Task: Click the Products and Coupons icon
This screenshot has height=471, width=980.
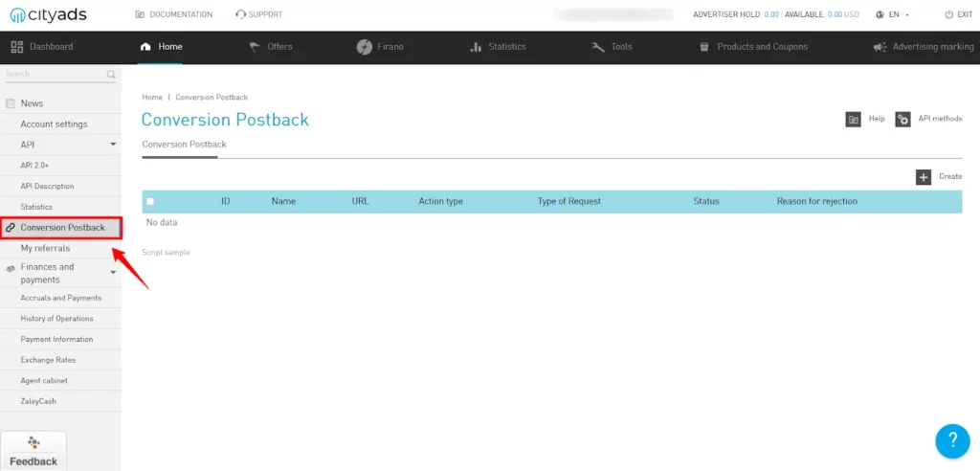Action: point(704,47)
